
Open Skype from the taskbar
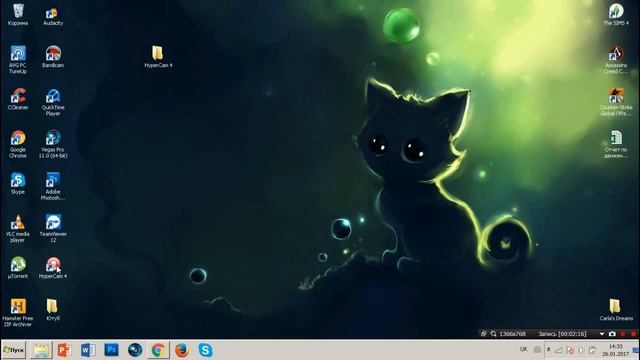tap(205, 350)
